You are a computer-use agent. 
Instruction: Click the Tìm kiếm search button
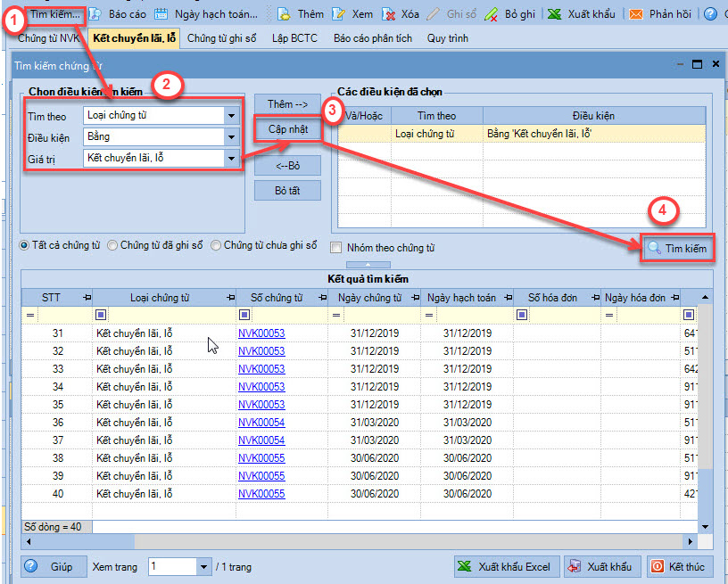677,248
